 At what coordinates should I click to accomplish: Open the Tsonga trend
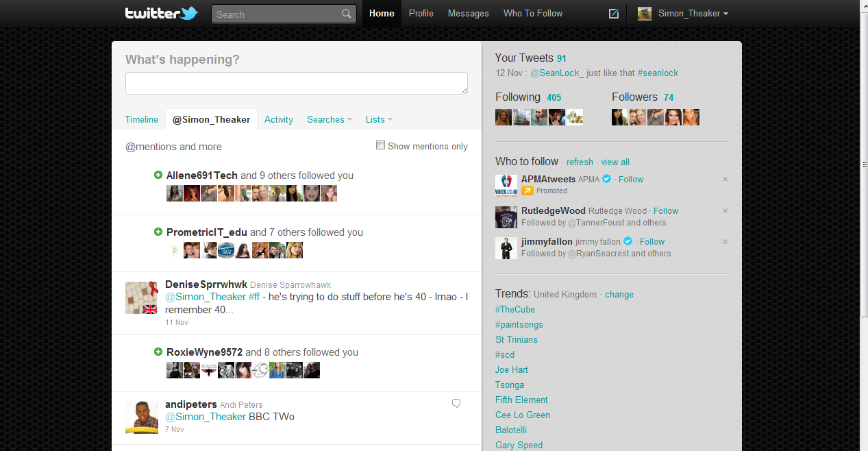510,385
